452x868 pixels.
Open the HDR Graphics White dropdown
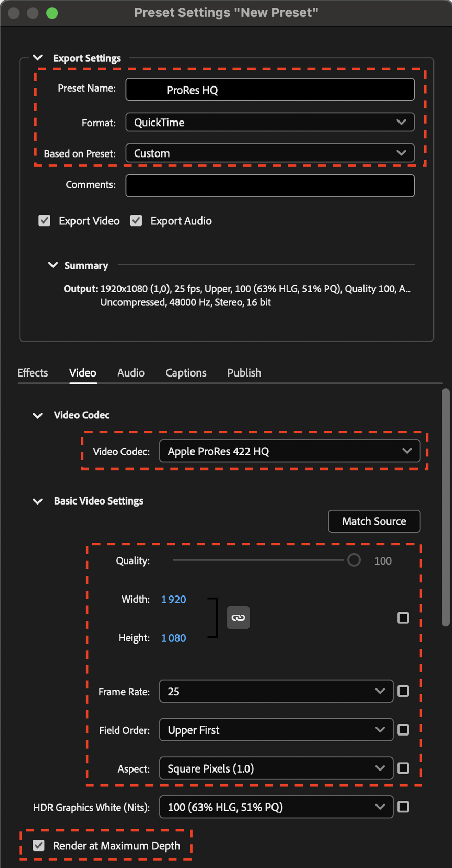(276, 807)
